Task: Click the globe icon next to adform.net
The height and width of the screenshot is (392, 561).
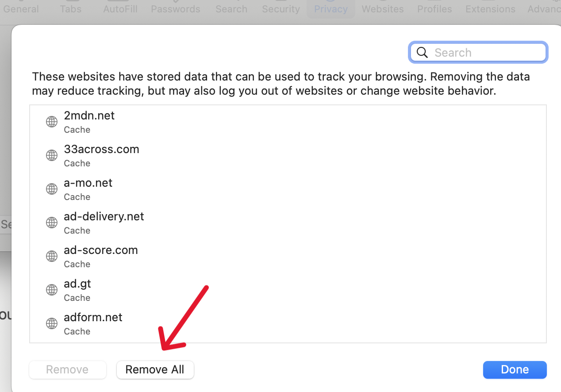Action: [52, 323]
